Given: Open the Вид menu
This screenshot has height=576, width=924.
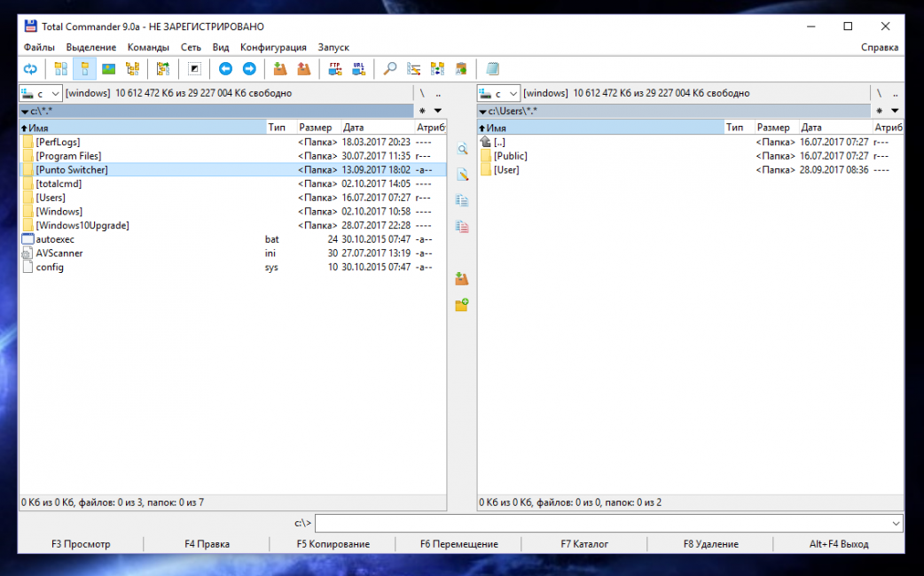Looking at the screenshot, I should (x=221, y=47).
